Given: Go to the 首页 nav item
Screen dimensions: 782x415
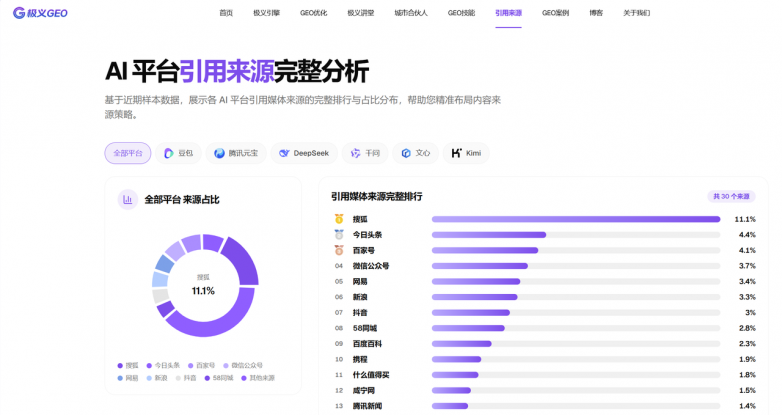Looking at the screenshot, I should tap(226, 13).
